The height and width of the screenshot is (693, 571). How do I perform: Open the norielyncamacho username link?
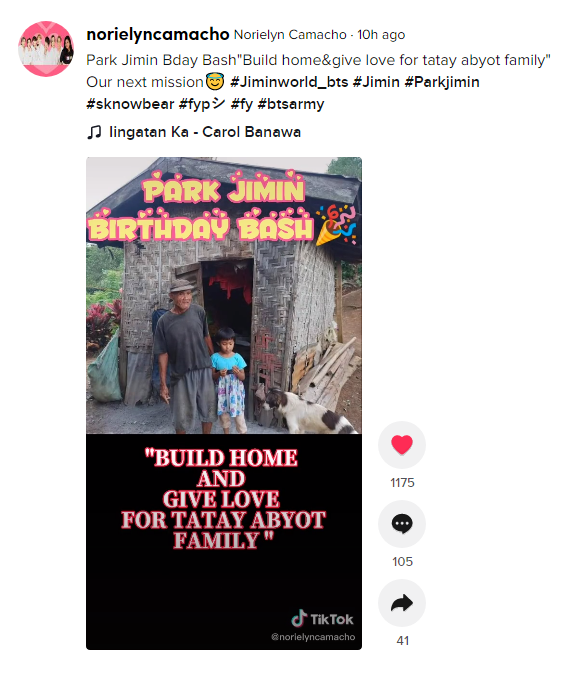pyautogui.click(x=158, y=34)
